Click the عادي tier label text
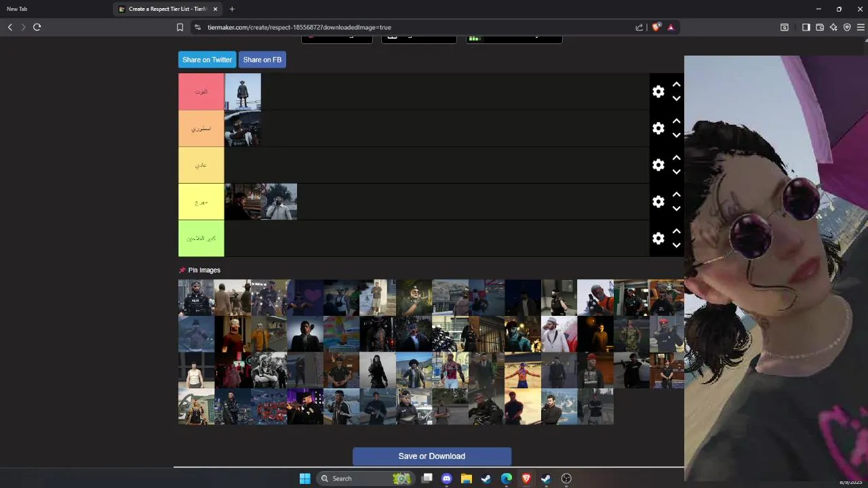 coord(201,165)
